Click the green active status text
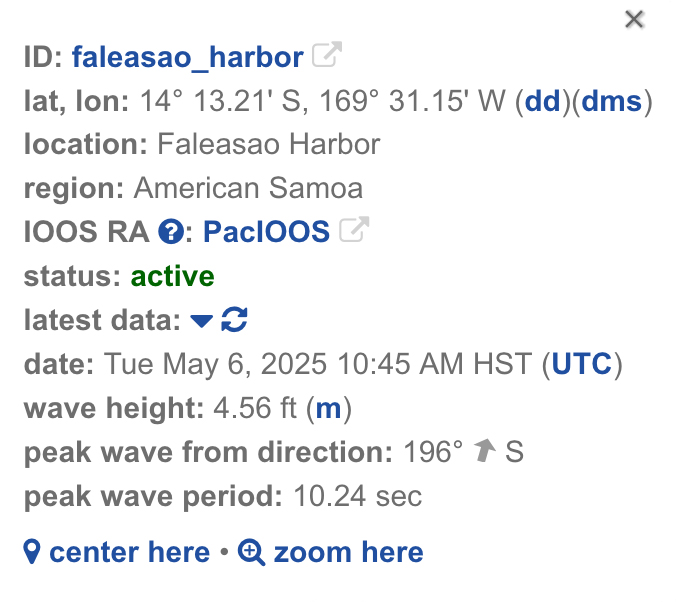This screenshot has height=602, width=676. [172, 276]
